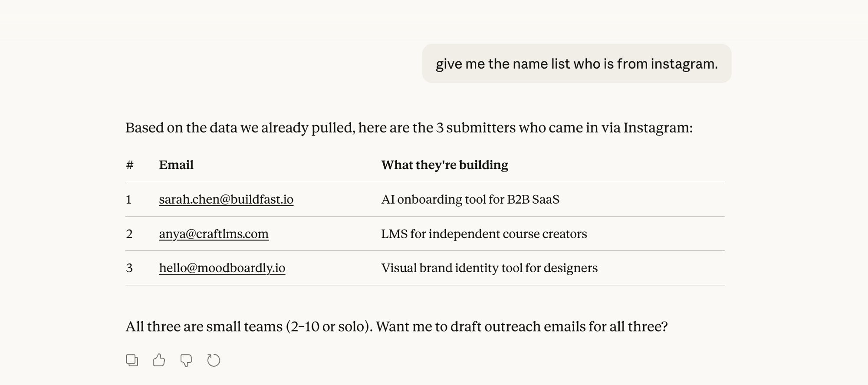Click the thumbs up feedback icon
This screenshot has width=868, height=385.
pyautogui.click(x=159, y=360)
